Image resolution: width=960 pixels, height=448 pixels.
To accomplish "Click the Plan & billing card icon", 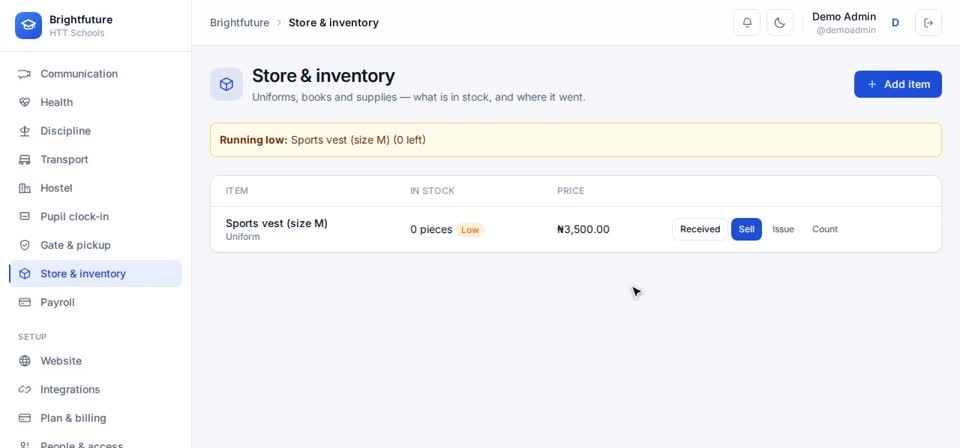I will (x=24, y=418).
